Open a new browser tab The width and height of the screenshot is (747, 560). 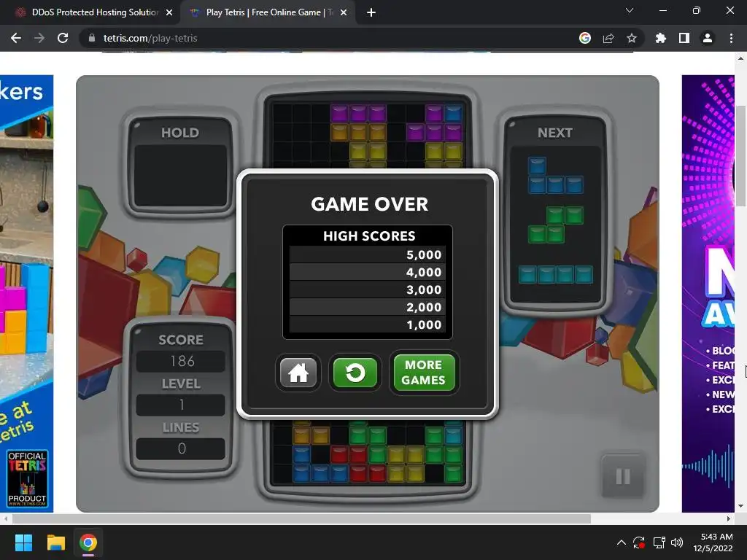point(371,12)
